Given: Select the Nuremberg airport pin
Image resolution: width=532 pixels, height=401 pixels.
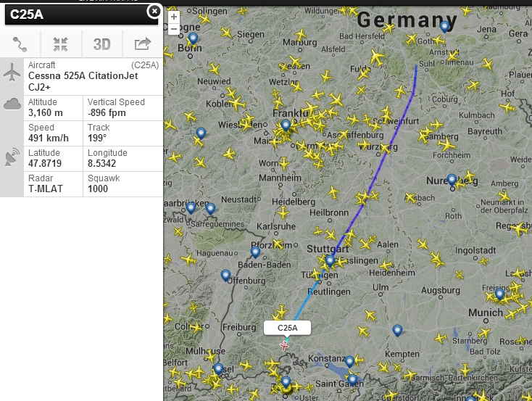Looking at the screenshot, I should [452, 179].
